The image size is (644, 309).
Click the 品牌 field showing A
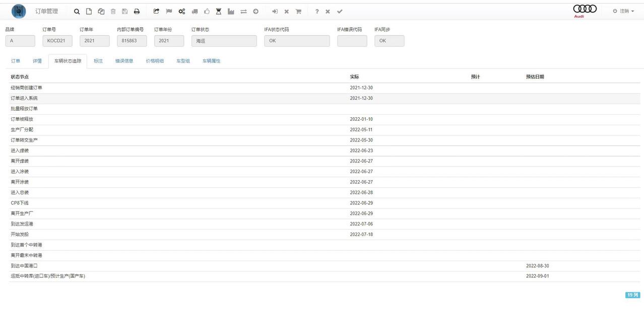pyautogui.click(x=20, y=41)
